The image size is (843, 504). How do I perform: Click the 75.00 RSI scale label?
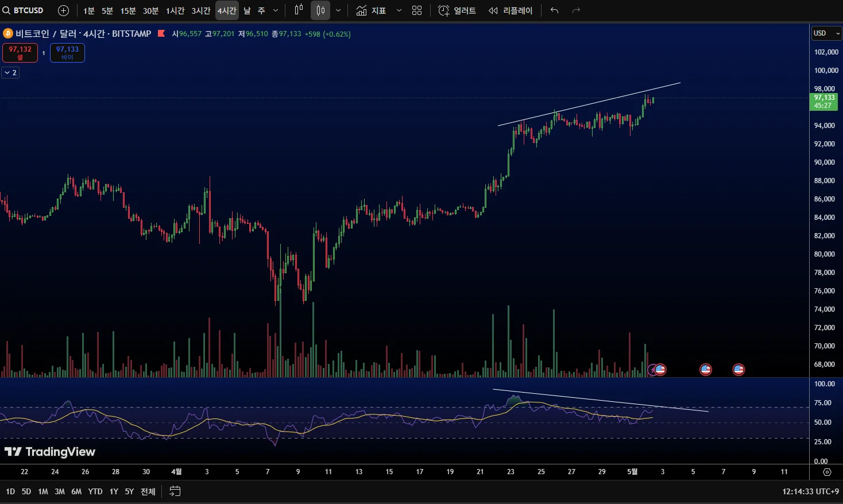tap(823, 403)
